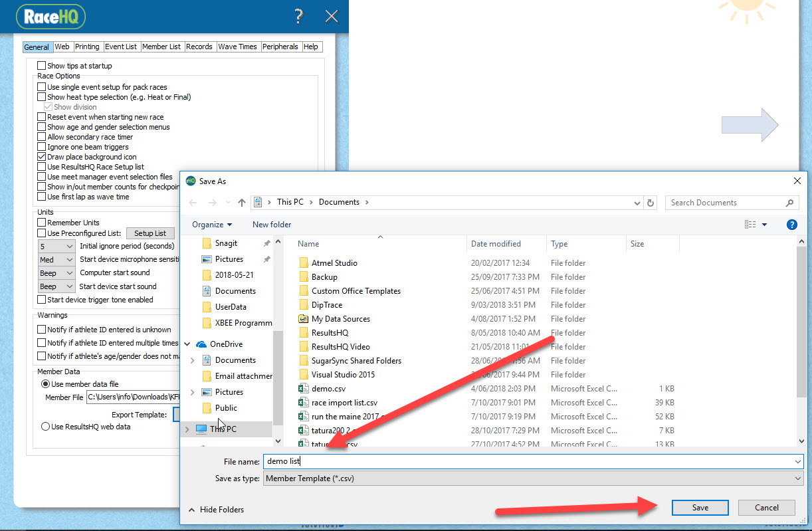
Task: Click the Public folder icon under OneDrive
Action: [x=207, y=408]
